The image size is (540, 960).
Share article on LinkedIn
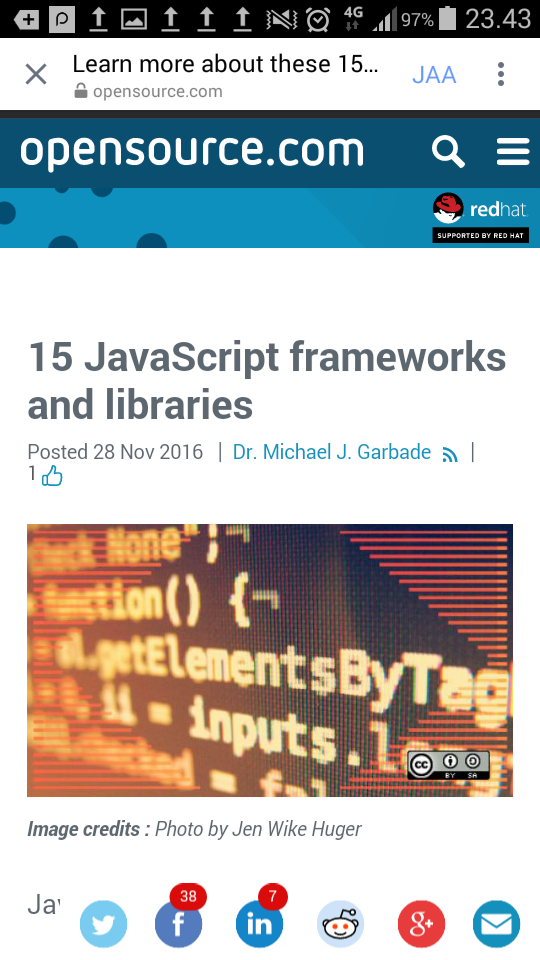click(x=260, y=924)
